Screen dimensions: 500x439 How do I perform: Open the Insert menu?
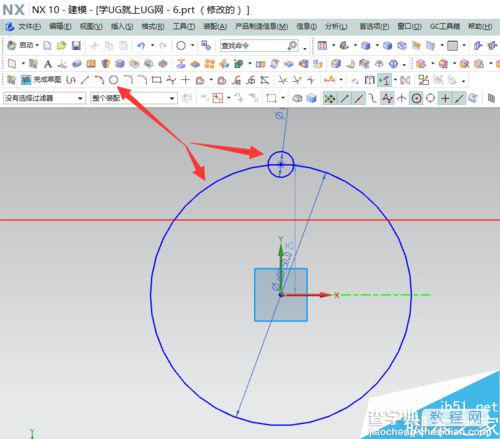tap(122, 26)
